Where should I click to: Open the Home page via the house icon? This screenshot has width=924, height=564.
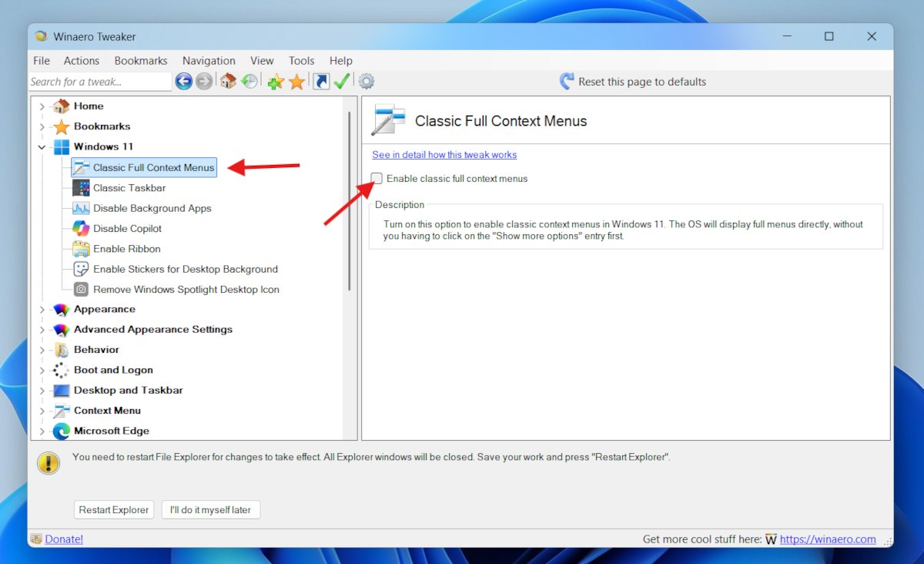[227, 81]
